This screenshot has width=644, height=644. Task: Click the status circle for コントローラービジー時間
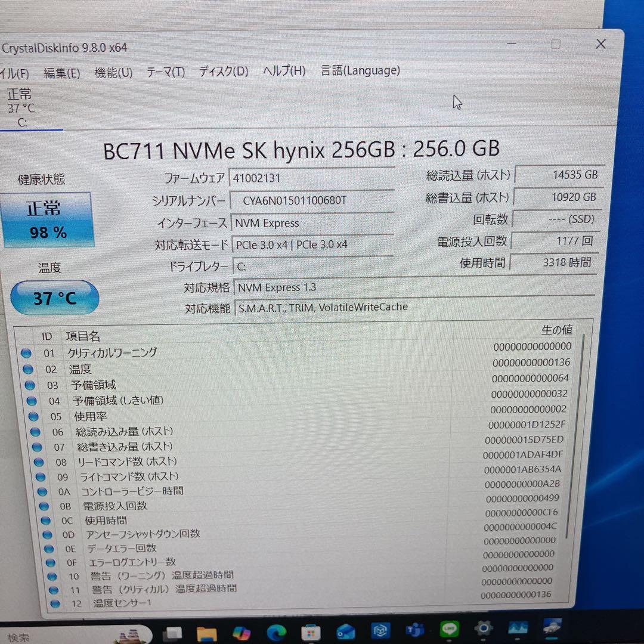pyautogui.click(x=42, y=491)
